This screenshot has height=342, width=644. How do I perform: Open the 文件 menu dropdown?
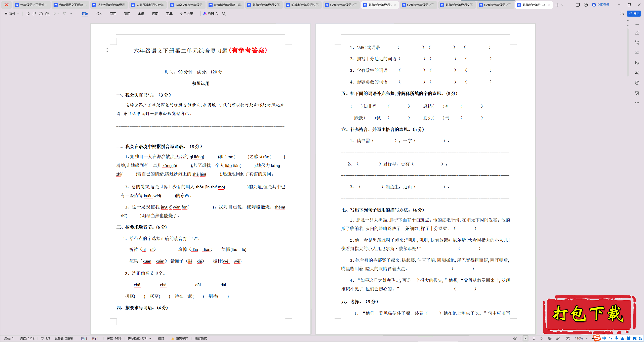click(x=12, y=14)
